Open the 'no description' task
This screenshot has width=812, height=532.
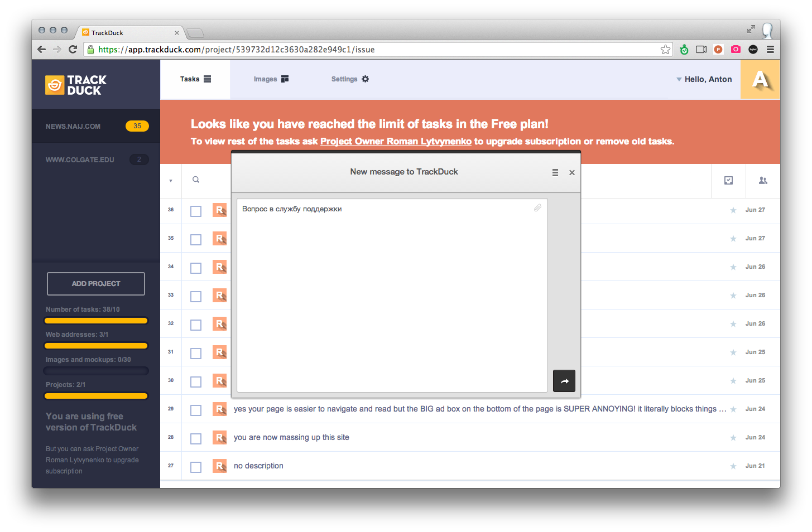(x=258, y=466)
